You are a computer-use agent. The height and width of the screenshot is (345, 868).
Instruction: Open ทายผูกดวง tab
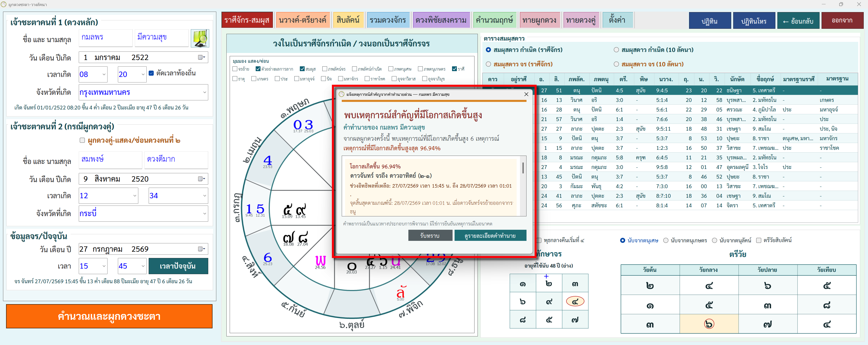pyautogui.click(x=540, y=20)
